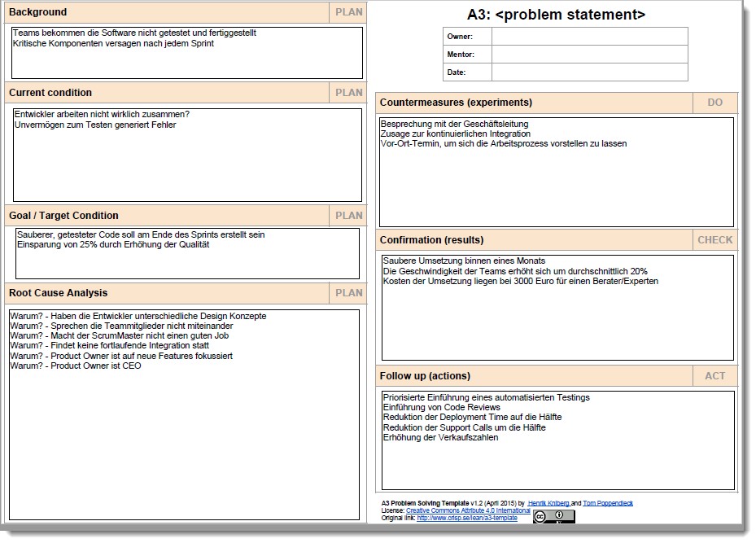Click the Mentor input field
756x543 pixels.
589,55
